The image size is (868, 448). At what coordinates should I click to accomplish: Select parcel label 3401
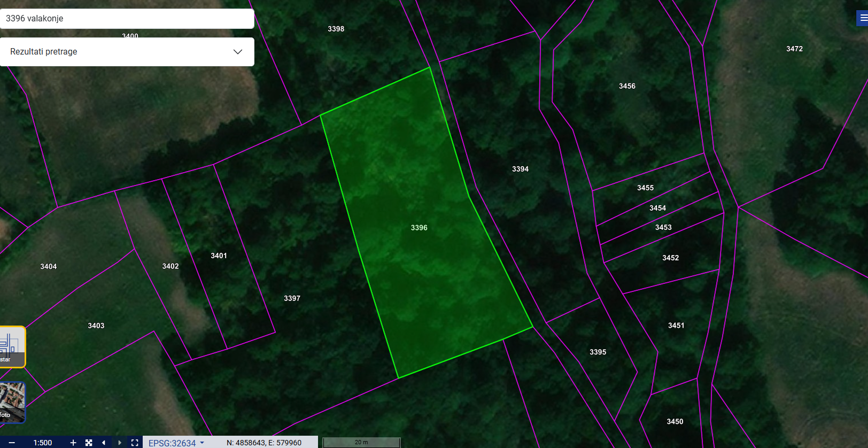click(x=219, y=256)
